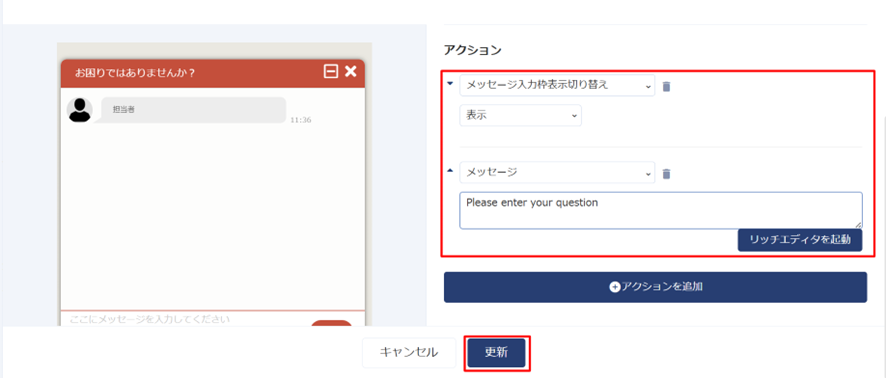886x378 pixels.
Task: Close the chat widget preview
Action: [350, 71]
